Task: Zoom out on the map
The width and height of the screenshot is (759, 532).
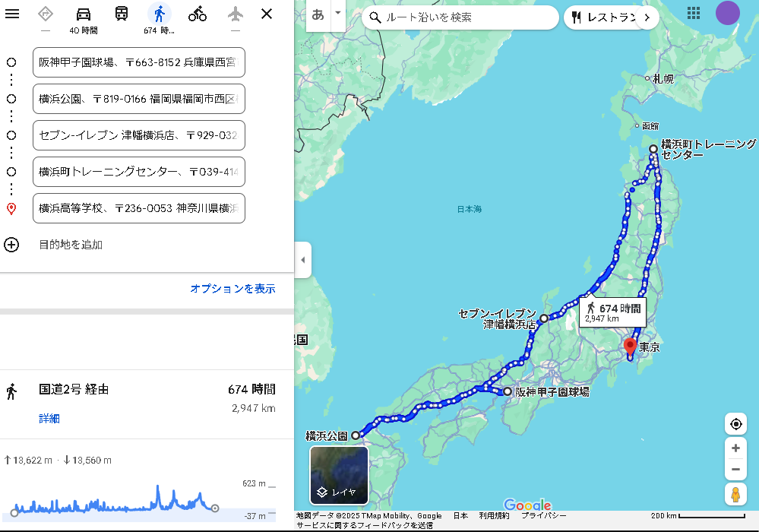Action: click(735, 470)
